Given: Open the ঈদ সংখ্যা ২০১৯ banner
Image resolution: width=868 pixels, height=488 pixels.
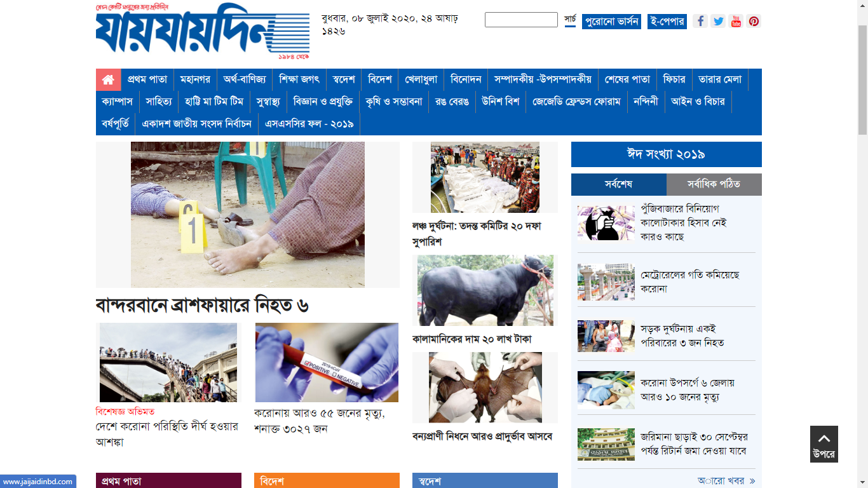Looking at the screenshot, I should click(x=667, y=154).
